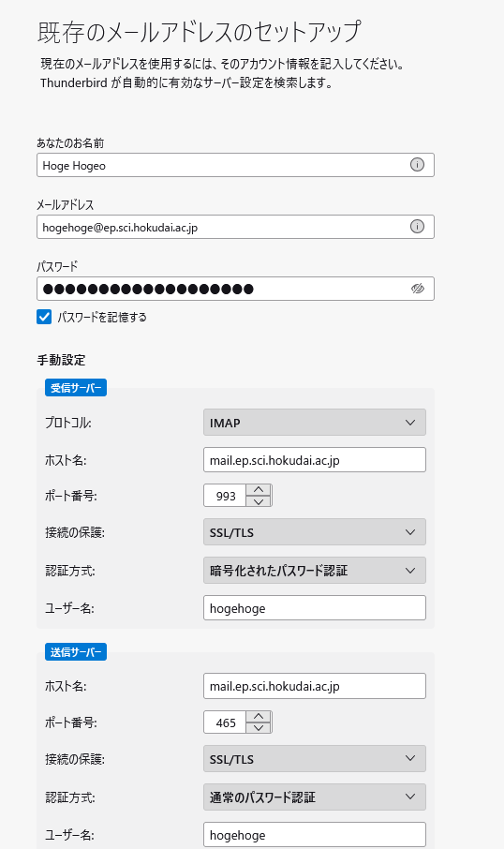
Task: Uncheck パスワードを記憶する checkbox
Action: [x=44, y=317]
